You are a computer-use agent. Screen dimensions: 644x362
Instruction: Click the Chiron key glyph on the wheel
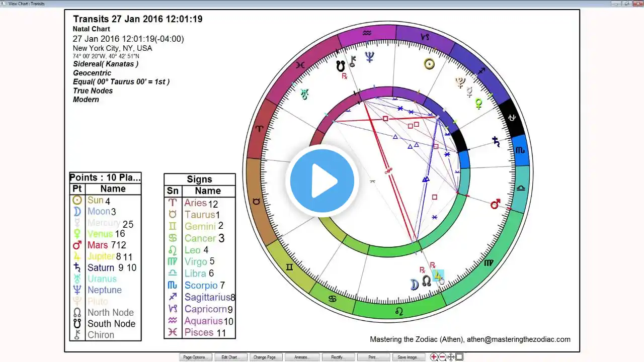[x=353, y=61]
